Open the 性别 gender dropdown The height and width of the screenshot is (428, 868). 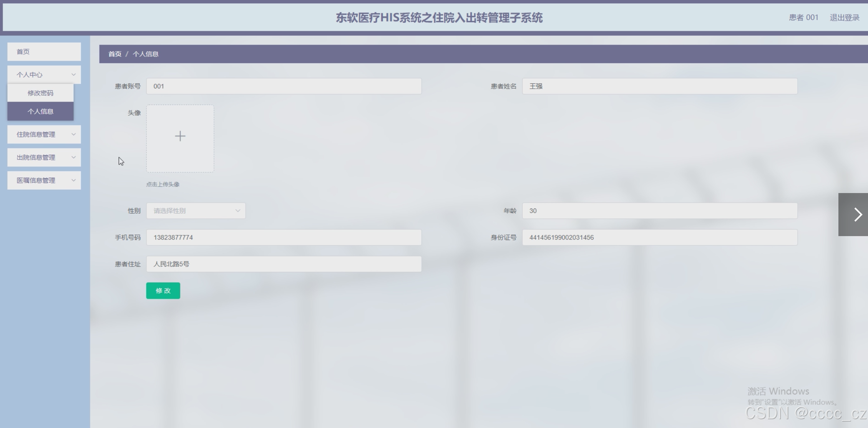point(196,211)
